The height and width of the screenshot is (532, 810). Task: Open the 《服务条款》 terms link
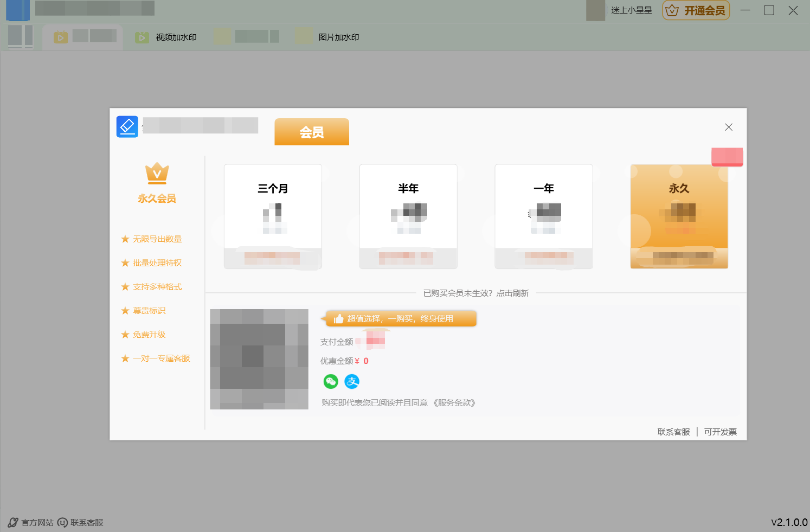454,403
